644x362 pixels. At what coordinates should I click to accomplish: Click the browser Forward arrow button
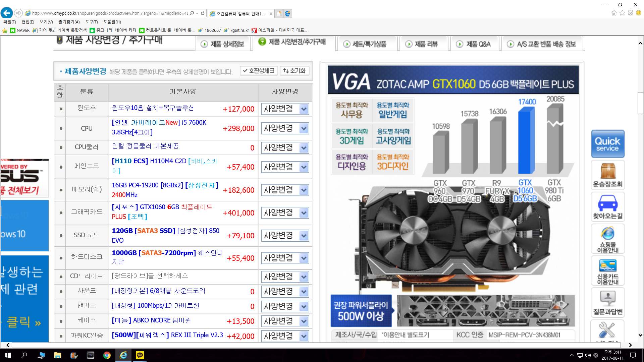point(18,13)
